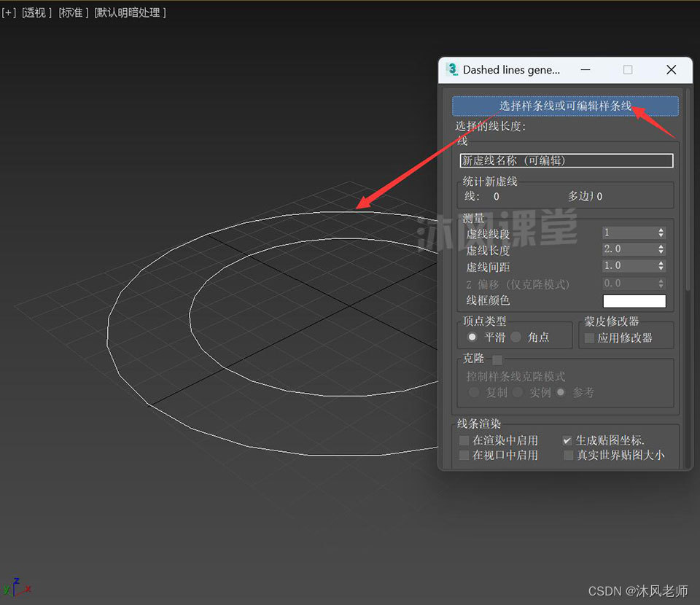
Task: Click the XYZ axis gizmo in the viewport
Action: click(x=17, y=588)
